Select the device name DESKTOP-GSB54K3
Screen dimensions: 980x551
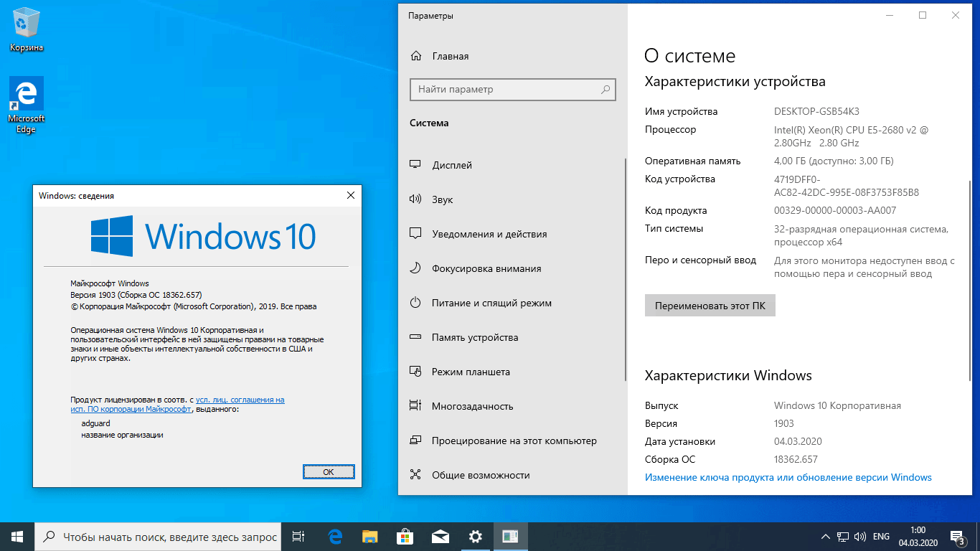816,111
